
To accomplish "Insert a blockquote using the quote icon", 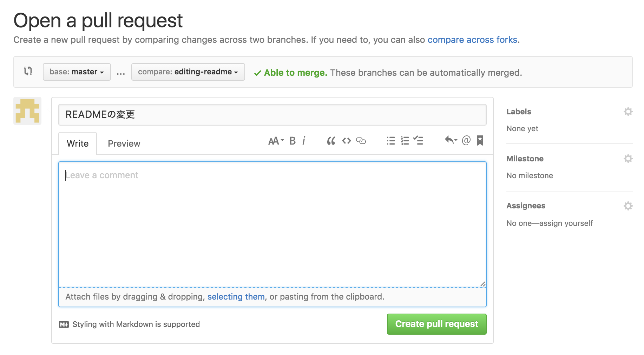I will (331, 141).
